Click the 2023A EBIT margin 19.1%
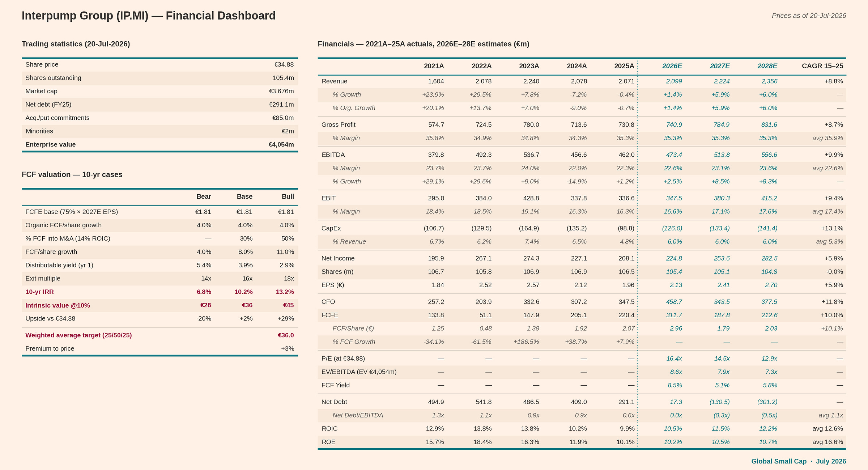 click(x=531, y=212)
